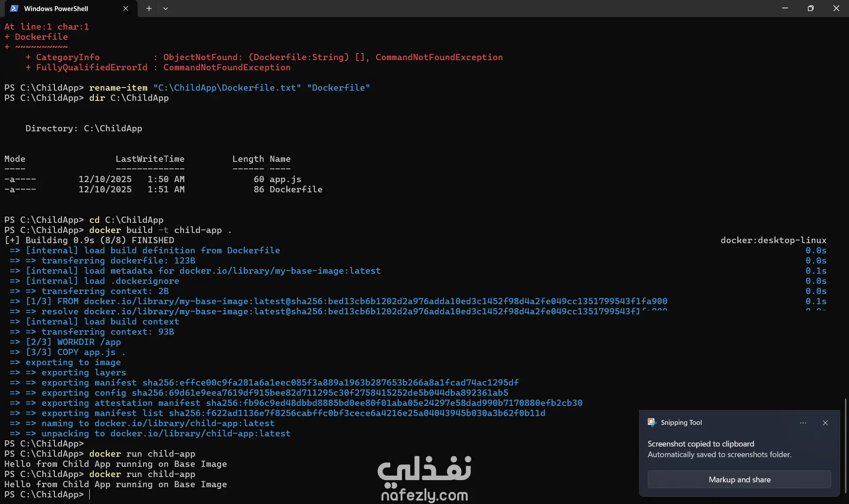Open Snipping Tool notification options ellipsis
The image size is (849, 504).
(x=803, y=423)
